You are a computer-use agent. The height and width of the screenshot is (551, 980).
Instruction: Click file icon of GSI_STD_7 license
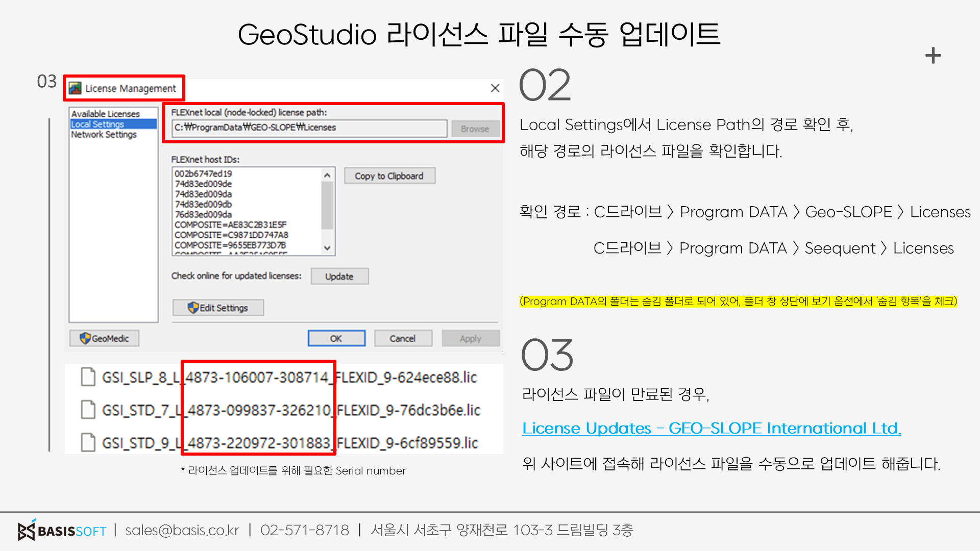(88, 410)
